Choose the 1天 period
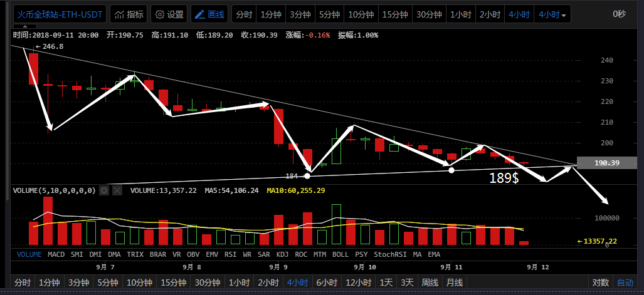This screenshot has width=644, height=295. click(386, 282)
